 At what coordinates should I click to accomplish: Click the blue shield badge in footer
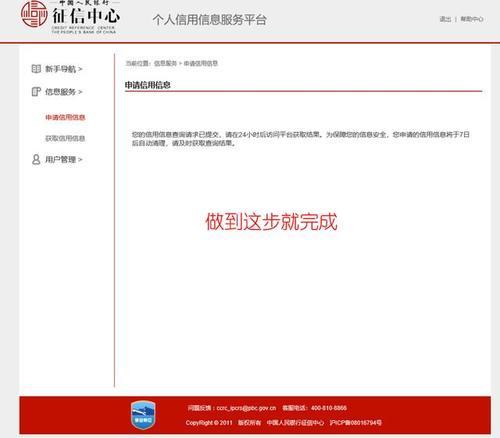[x=143, y=415]
